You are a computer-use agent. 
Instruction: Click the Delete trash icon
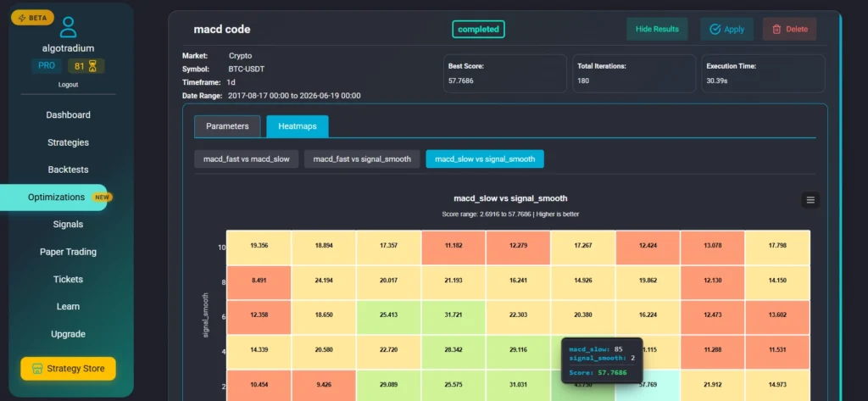click(x=776, y=30)
